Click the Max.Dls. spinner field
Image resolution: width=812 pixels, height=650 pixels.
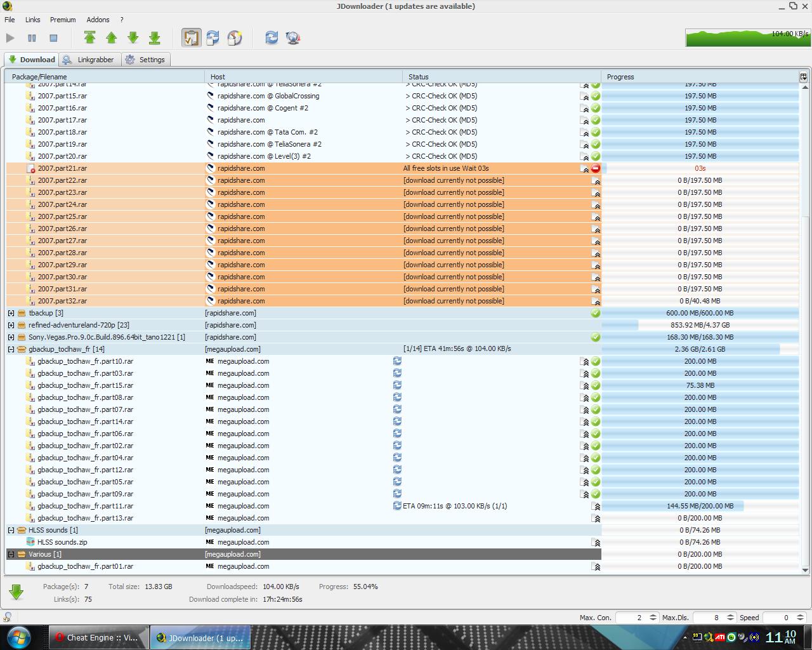coord(714,618)
